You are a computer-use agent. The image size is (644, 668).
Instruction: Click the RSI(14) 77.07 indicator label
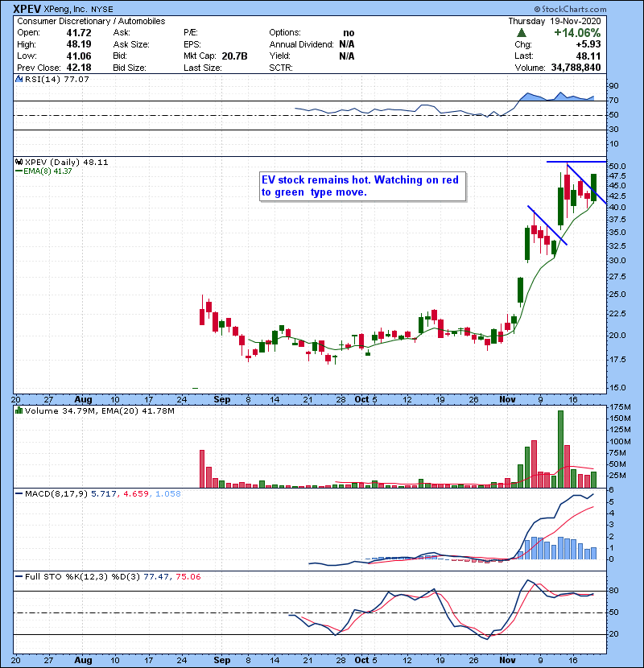pos(56,79)
